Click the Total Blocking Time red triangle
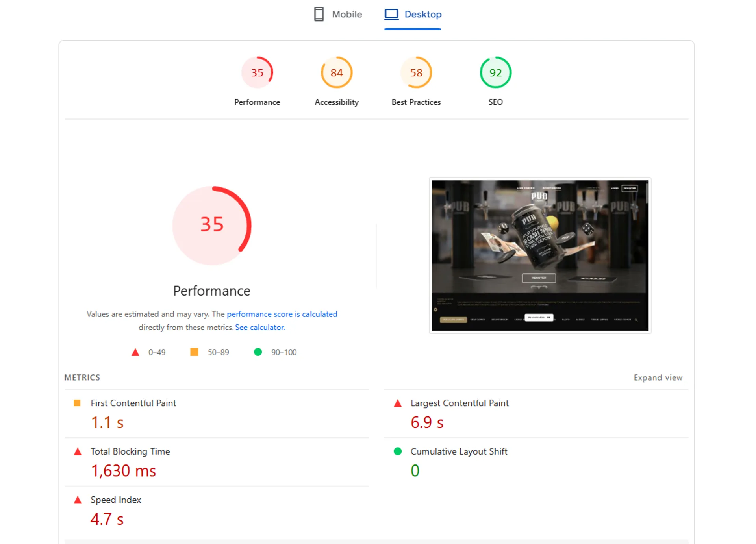The height and width of the screenshot is (544, 756). 78,451
